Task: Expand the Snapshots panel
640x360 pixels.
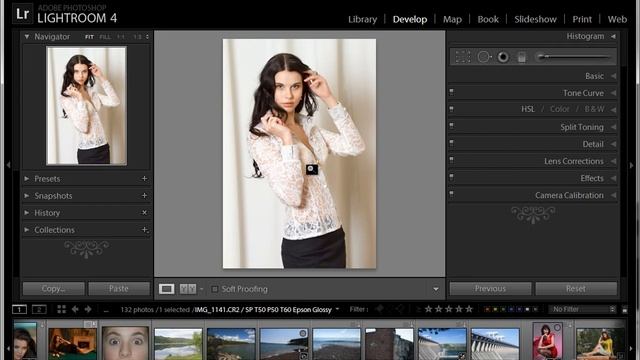Action: (27, 196)
